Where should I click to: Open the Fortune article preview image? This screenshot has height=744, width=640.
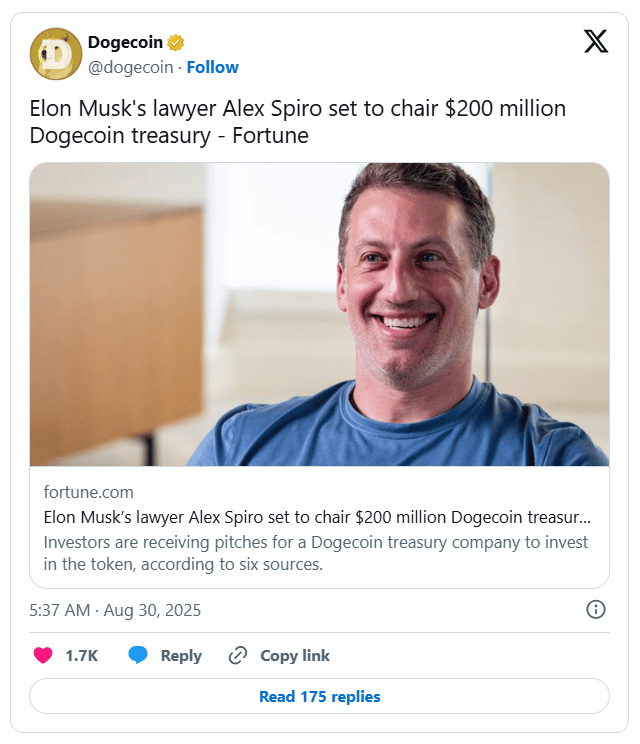click(319, 314)
